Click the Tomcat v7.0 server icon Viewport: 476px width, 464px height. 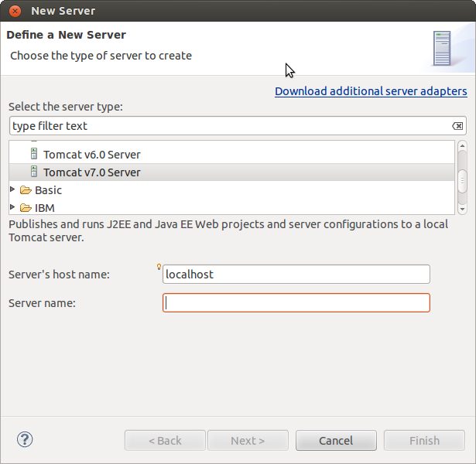click(x=33, y=172)
